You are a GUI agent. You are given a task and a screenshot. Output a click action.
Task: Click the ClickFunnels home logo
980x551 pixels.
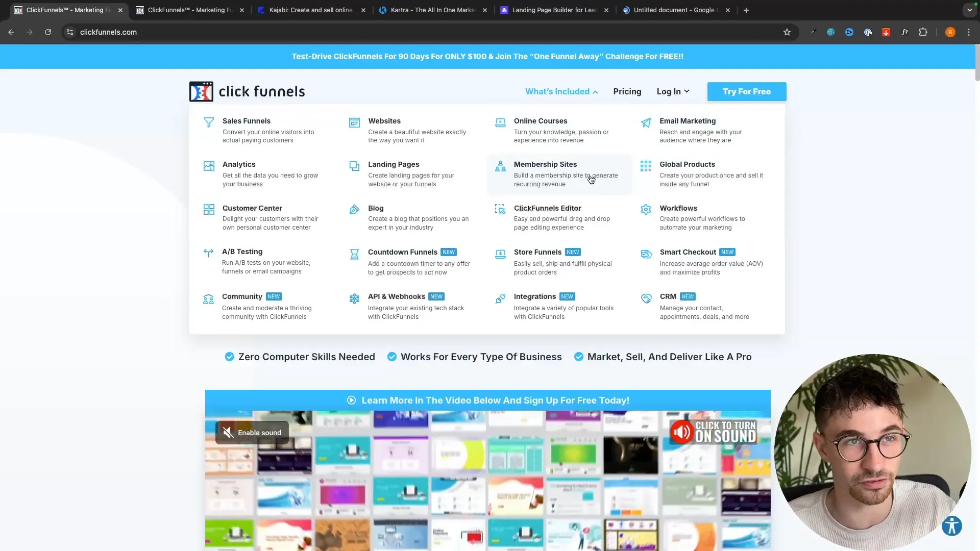click(x=247, y=91)
